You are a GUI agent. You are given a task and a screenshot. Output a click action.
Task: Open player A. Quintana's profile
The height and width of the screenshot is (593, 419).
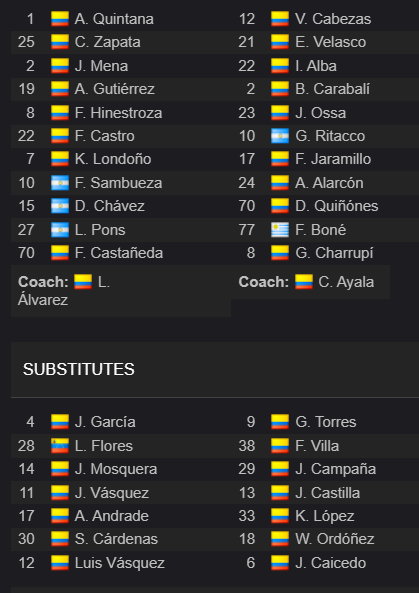(114, 19)
